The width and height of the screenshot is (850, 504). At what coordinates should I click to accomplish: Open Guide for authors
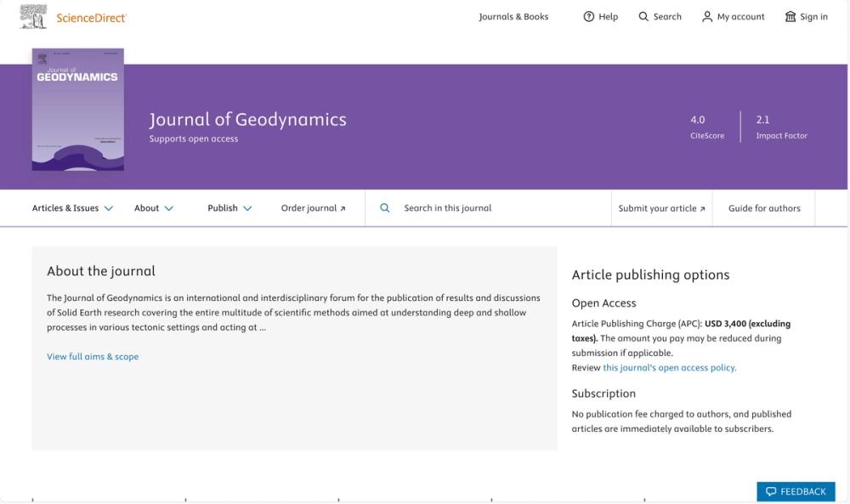click(764, 208)
